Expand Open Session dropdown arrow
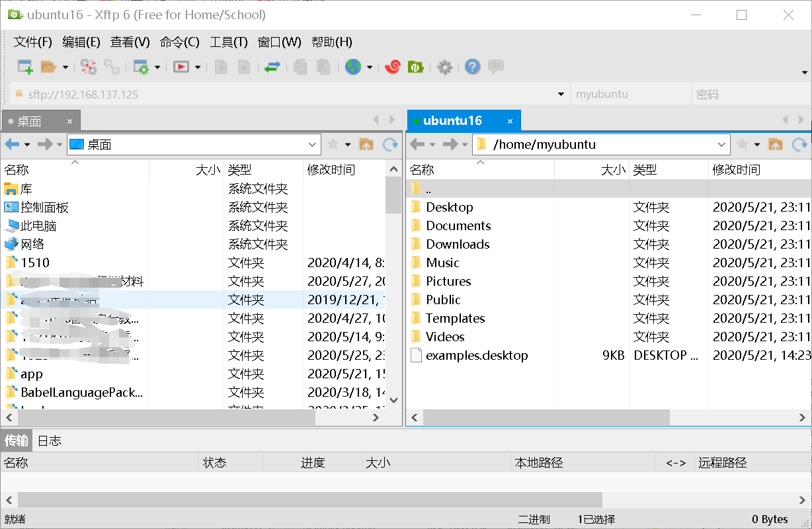 (65, 67)
